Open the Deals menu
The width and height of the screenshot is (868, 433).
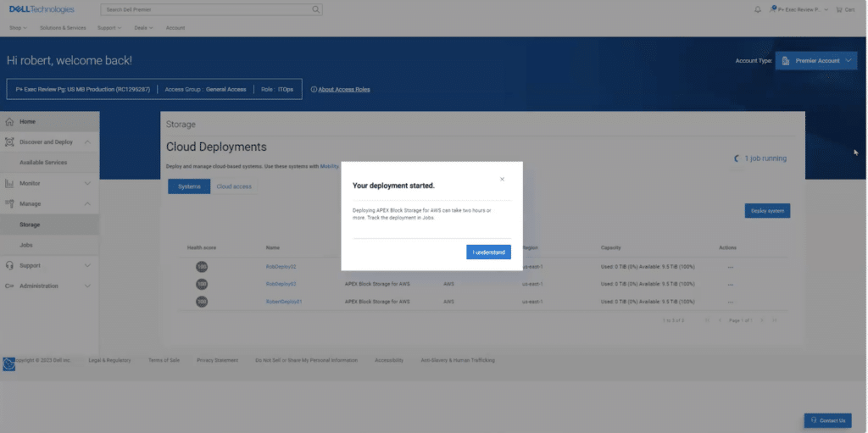143,28
